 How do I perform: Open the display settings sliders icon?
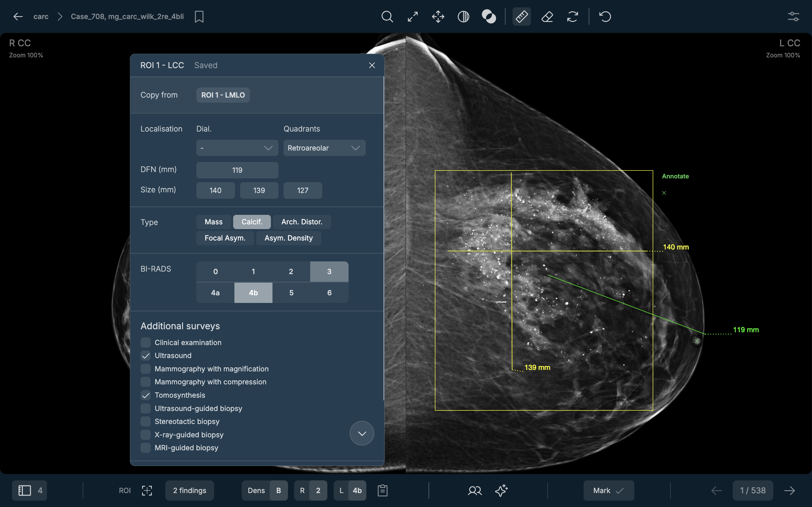click(793, 16)
